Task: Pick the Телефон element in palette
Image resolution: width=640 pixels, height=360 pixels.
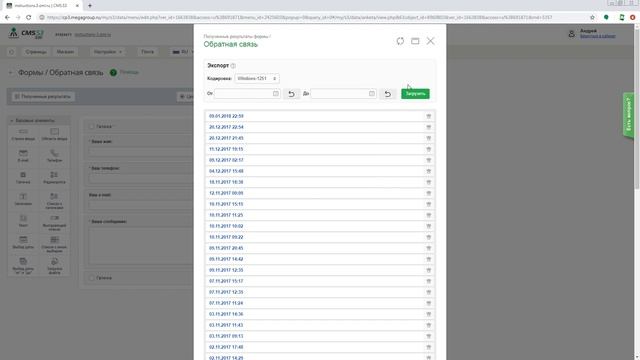Action: pos(54,156)
